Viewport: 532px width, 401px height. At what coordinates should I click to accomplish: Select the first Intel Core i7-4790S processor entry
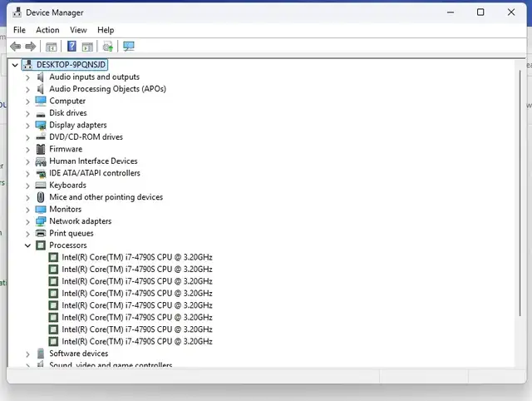click(x=137, y=257)
